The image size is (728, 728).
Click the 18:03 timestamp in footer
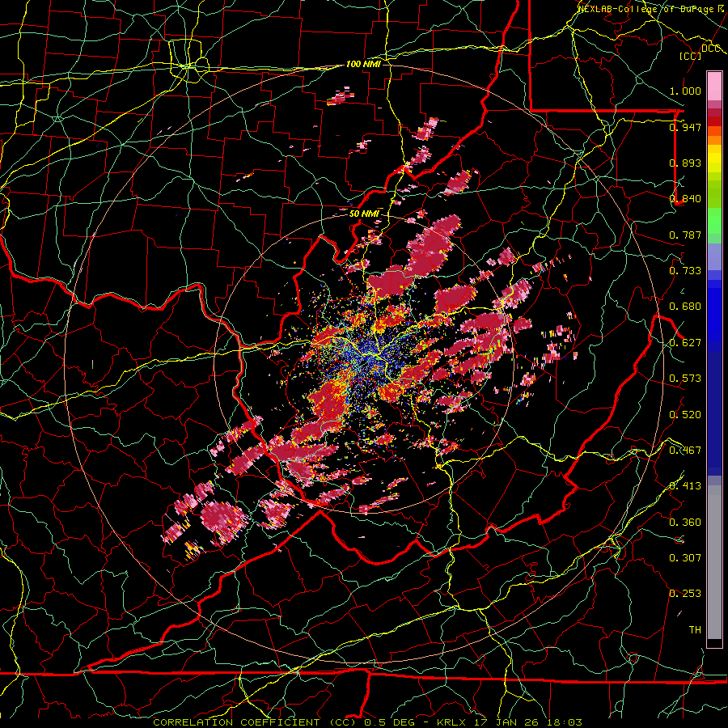tap(563, 722)
